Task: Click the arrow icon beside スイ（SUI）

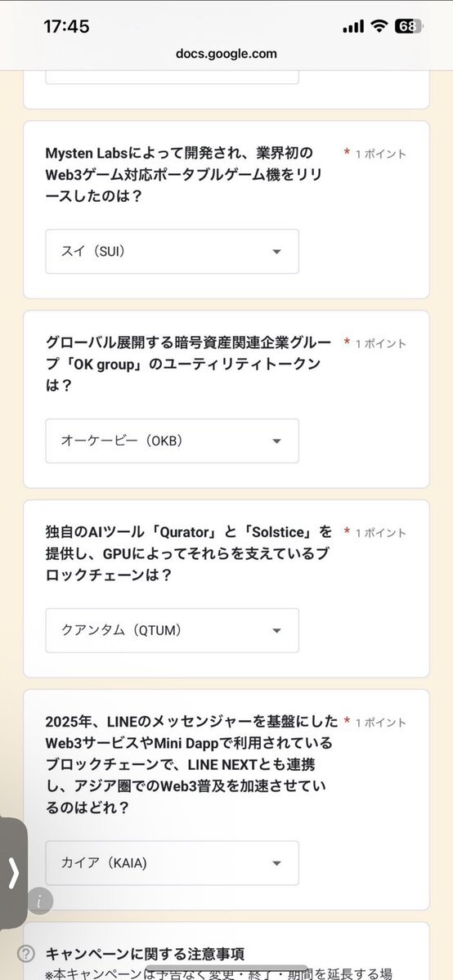Action: point(277,252)
